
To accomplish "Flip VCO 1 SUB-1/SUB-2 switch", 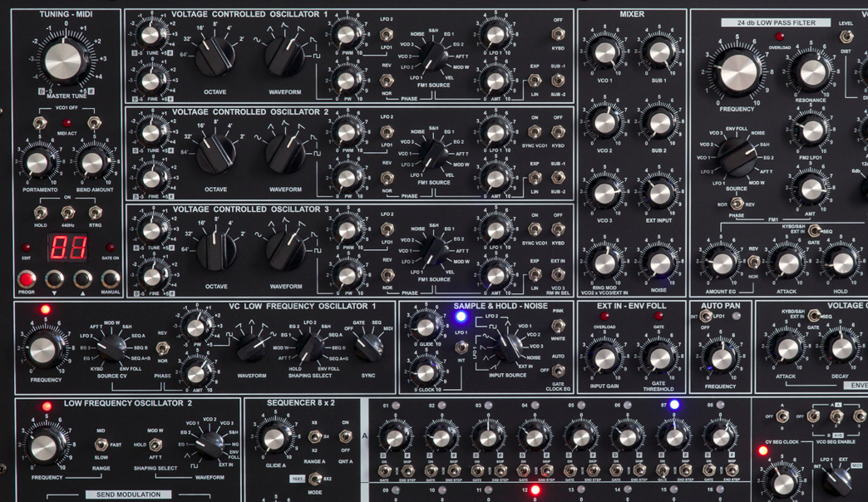I will [x=558, y=81].
